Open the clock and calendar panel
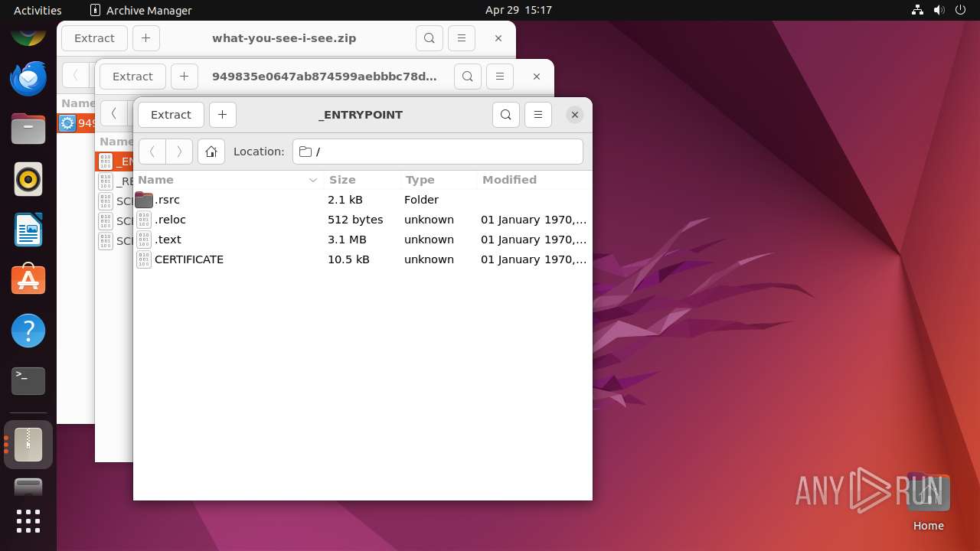 point(518,10)
